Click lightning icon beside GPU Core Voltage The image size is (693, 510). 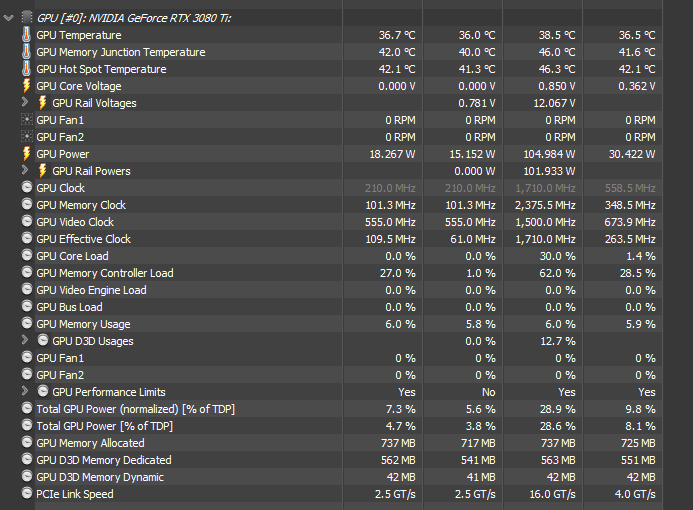[27, 85]
